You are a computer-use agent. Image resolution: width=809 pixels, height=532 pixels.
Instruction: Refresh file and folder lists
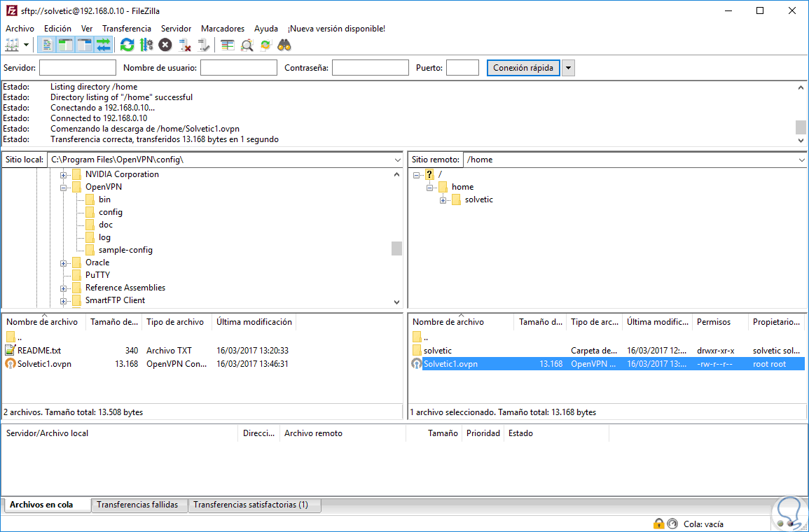point(127,45)
